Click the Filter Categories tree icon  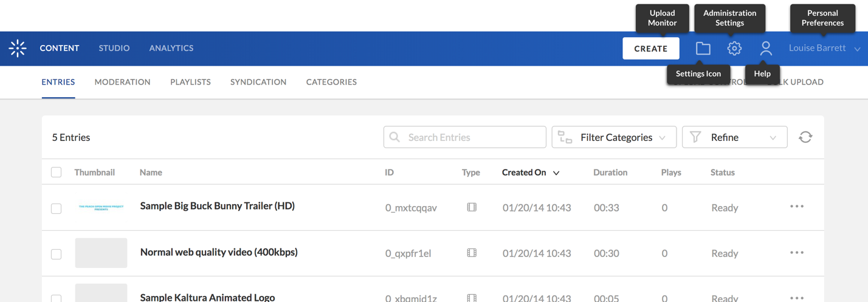click(565, 137)
